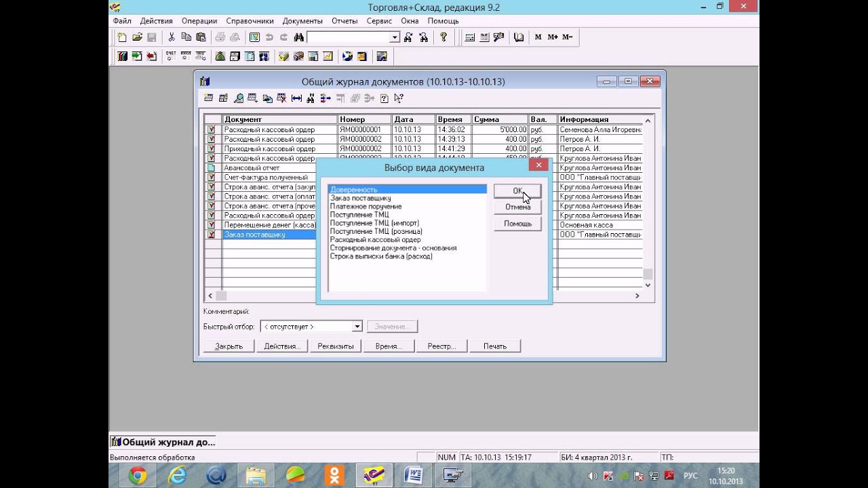The width and height of the screenshot is (868, 488).
Task: Paste from clipboard toolbar icon
Action: pyautogui.click(x=201, y=37)
